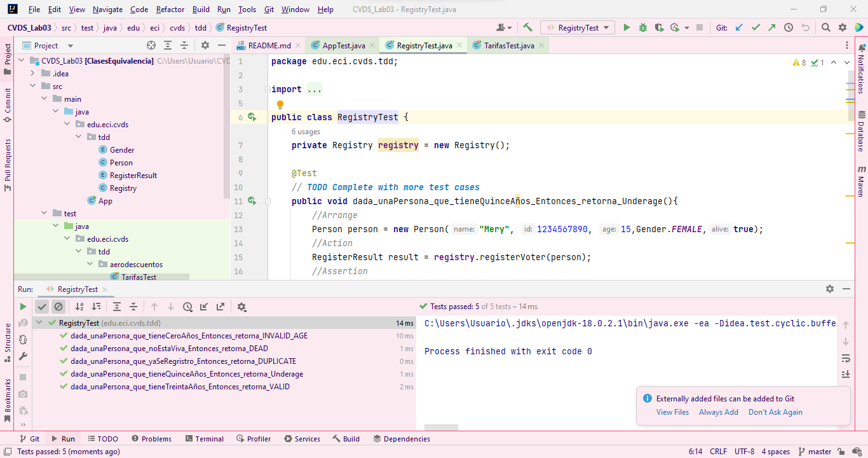Open the Refactor menu

(x=170, y=10)
